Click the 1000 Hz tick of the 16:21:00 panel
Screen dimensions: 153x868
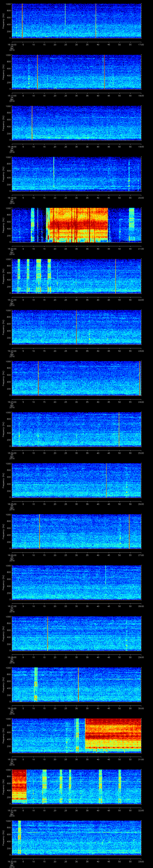point(8,259)
